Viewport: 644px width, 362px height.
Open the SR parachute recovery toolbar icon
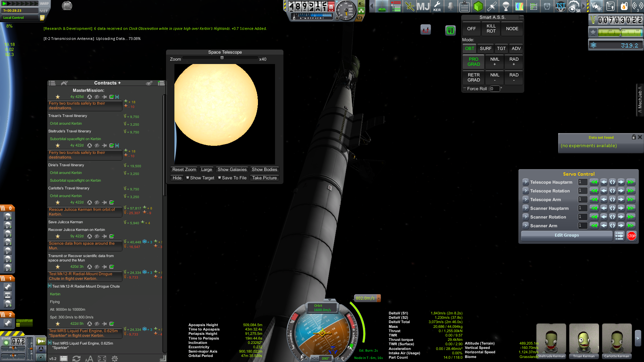(x=575, y=6)
